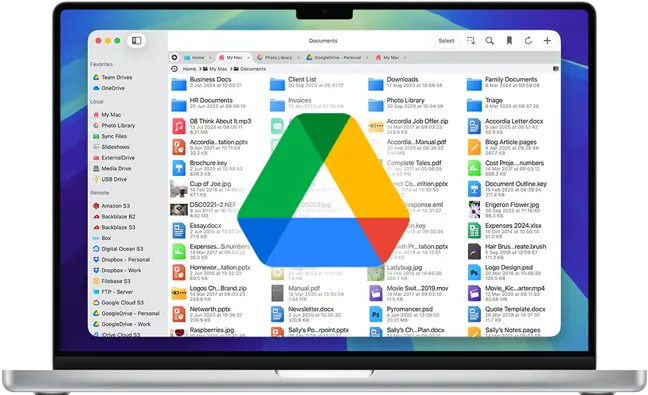Connect to Backblaze B2 in sidebar
Image resolution: width=648 pixels, height=395 pixels.
click(114, 216)
